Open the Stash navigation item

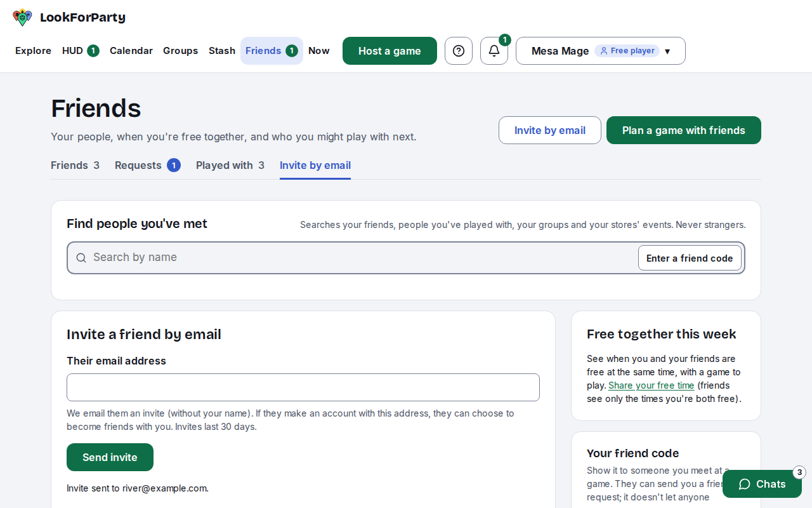[222, 51]
